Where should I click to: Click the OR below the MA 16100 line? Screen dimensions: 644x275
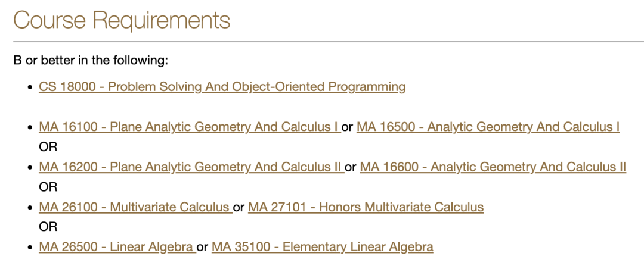[x=48, y=147]
